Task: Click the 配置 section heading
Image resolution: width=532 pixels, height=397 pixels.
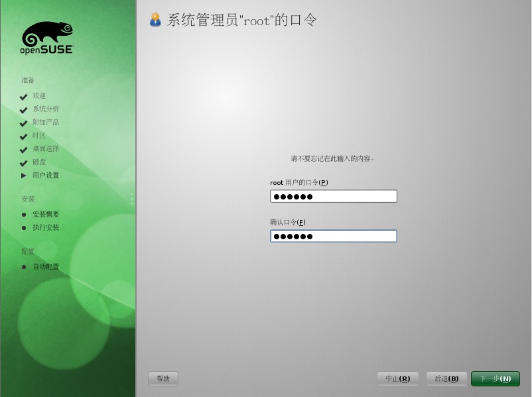Action: (x=28, y=252)
